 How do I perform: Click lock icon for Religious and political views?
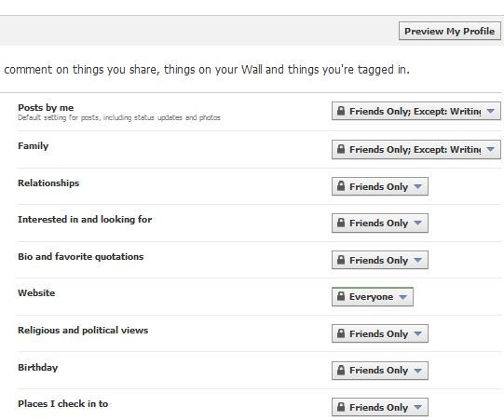coord(341,333)
